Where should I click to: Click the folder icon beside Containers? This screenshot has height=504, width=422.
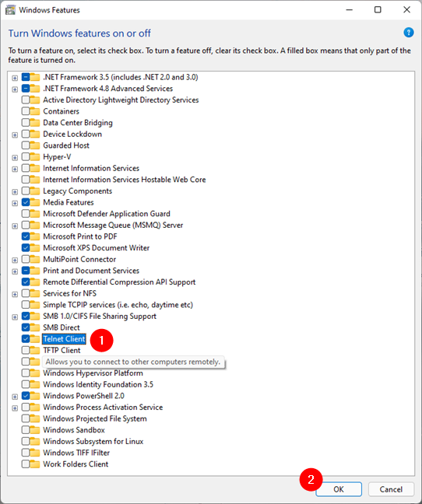pyautogui.click(x=35, y=111)
